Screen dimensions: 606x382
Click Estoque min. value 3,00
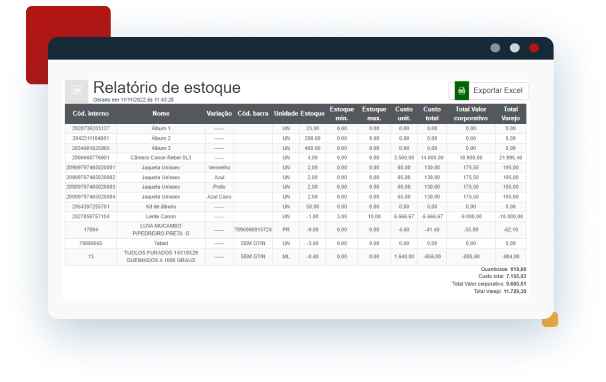pos(342,217)
